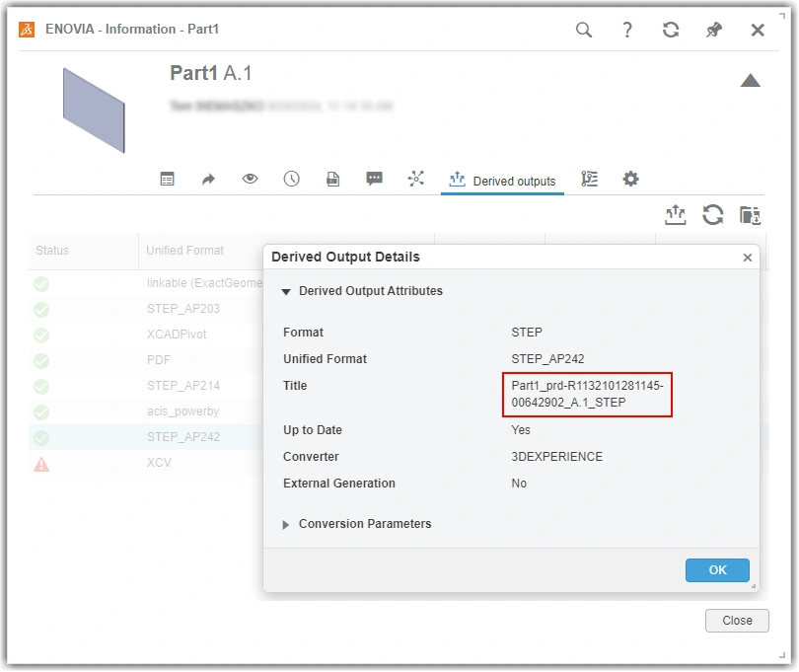Click green check status of STEP_AP203
The width and height of the screenshot is (799, 672).
(x=41, y=310)
